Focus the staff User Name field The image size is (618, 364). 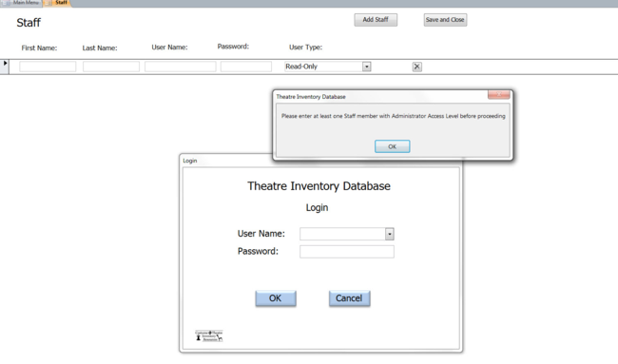click(x=181, y=67)
